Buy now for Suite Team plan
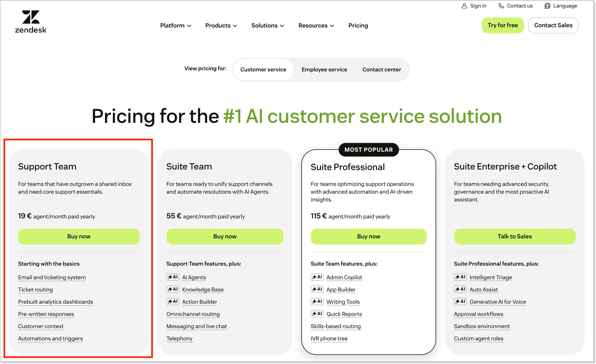596x364 pixels. [225, 236]
